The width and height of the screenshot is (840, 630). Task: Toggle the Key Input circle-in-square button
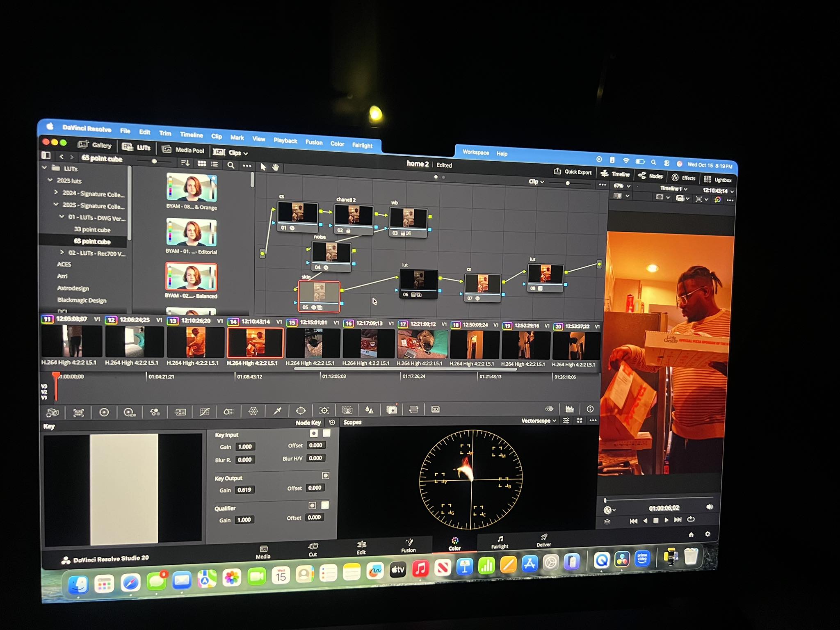[x=314, y=433]
